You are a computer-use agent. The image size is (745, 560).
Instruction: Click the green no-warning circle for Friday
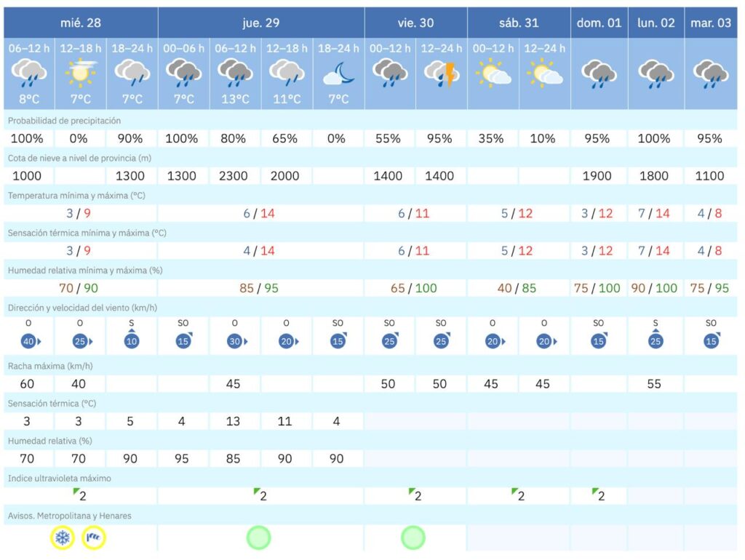coord(413,538)
